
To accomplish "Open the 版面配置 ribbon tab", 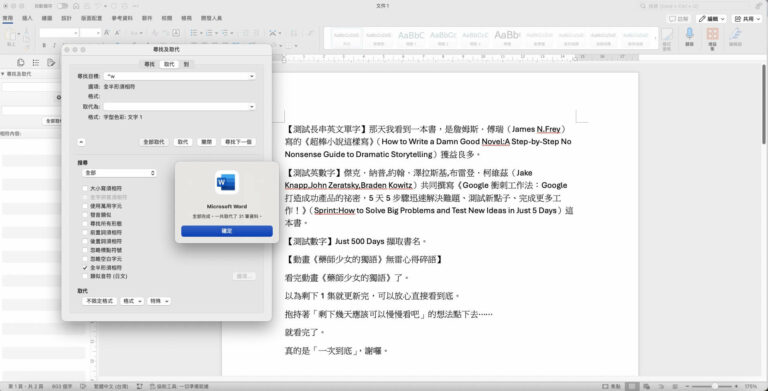I will pos(92,18).
